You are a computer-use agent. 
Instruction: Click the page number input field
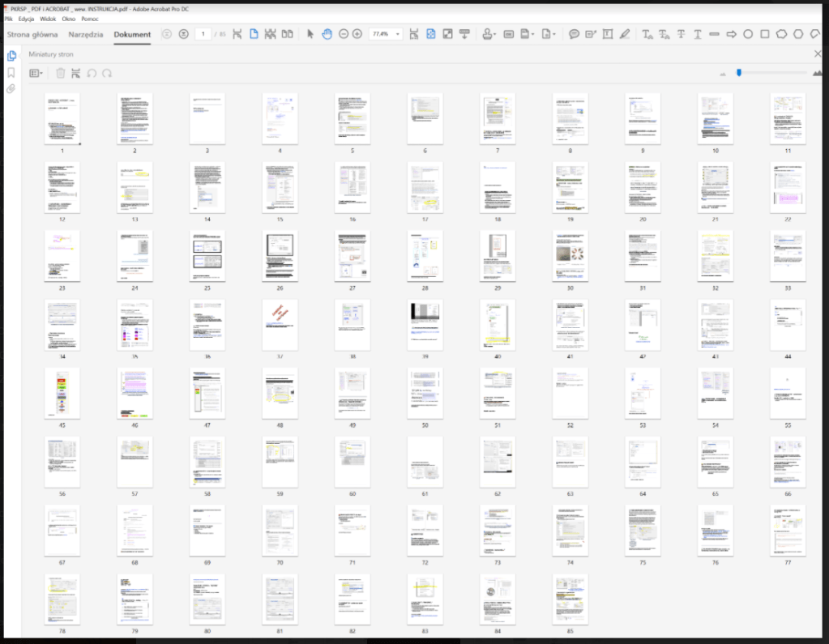point(203,34)
